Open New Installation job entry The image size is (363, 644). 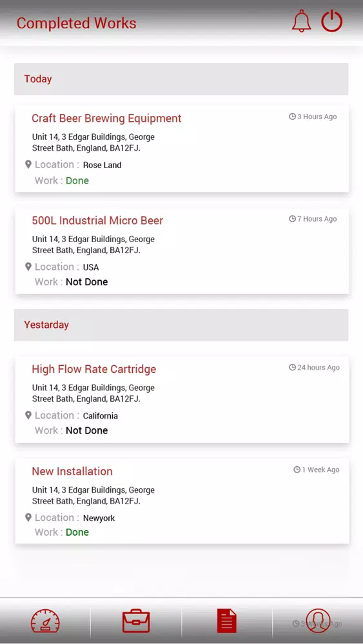182,501
